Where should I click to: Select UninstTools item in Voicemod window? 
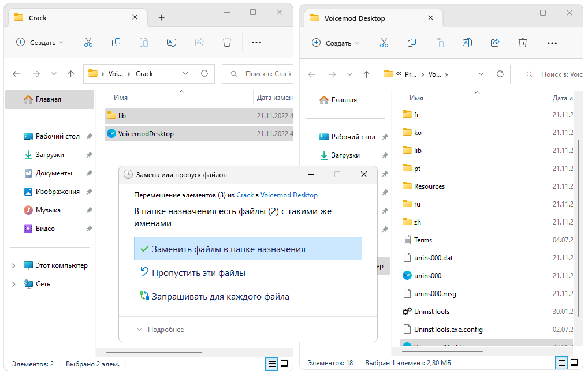[426, 312]
